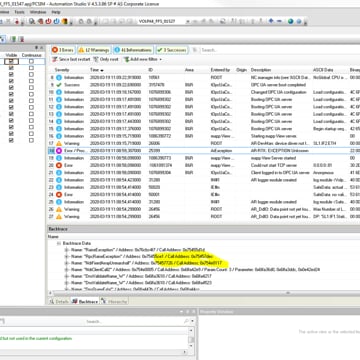Click the Only root filter icon

point(96,59)
